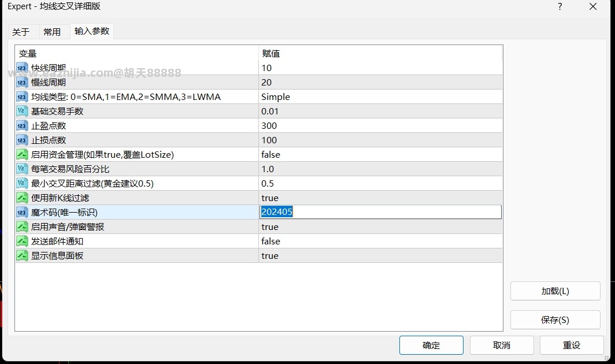The width and height of the screenshot is (615, 364).
Task: Click the bool icon beside 启用资金管理
Action: [x=22, y=154]
